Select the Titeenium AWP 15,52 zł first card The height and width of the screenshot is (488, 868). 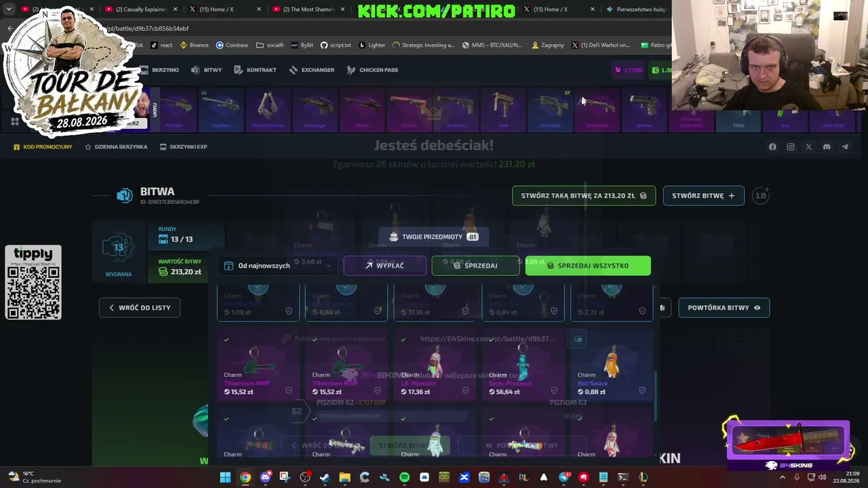tap(258, 366)
